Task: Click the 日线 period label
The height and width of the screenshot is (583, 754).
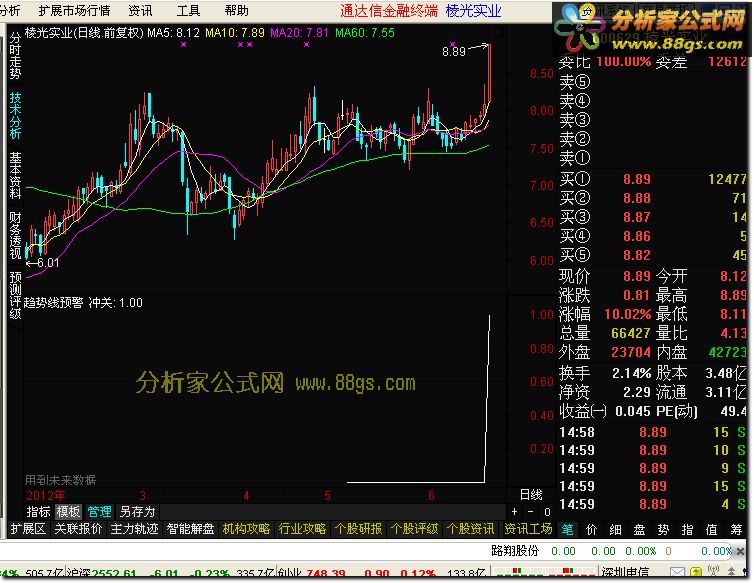Action: [531, 494]
